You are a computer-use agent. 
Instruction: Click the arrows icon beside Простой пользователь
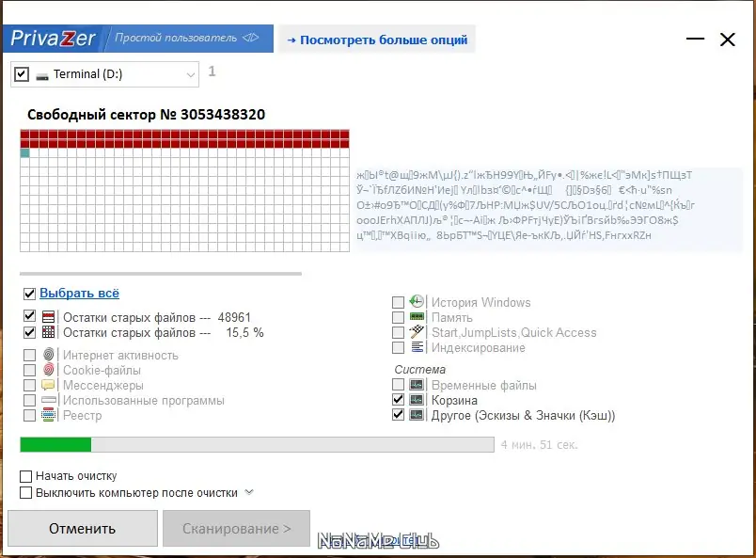point(251,38)
